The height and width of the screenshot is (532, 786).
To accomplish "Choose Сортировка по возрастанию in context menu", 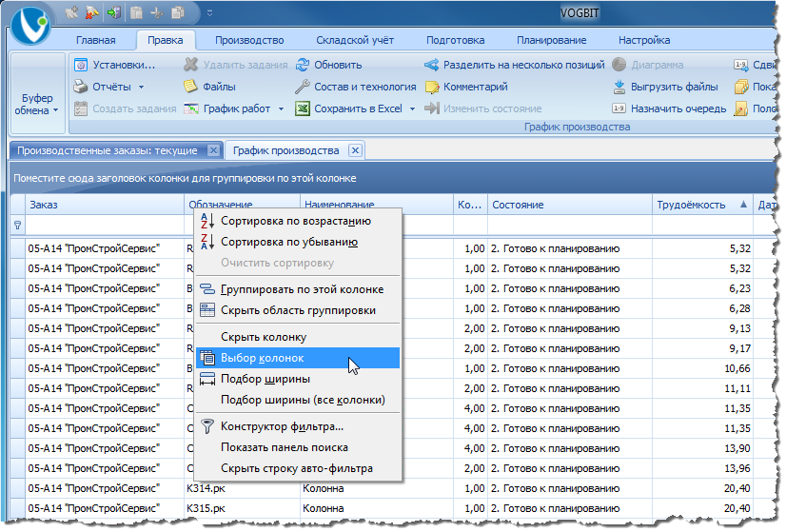I will click(298, 221).
